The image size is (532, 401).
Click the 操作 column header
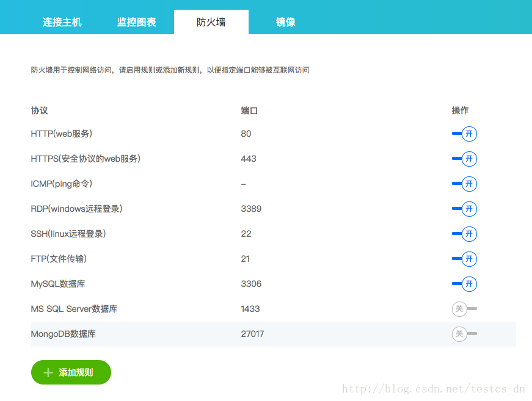click(460, 110)
